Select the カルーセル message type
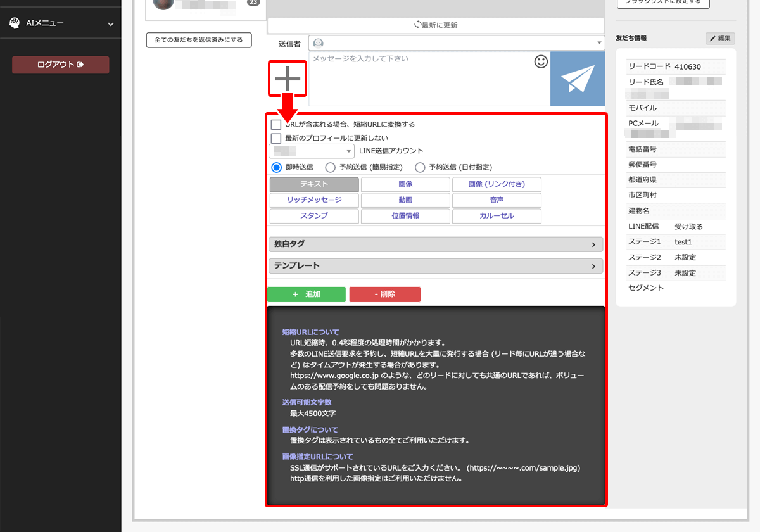The width and height of the screenshot is (760, 532). click(497, 216)
